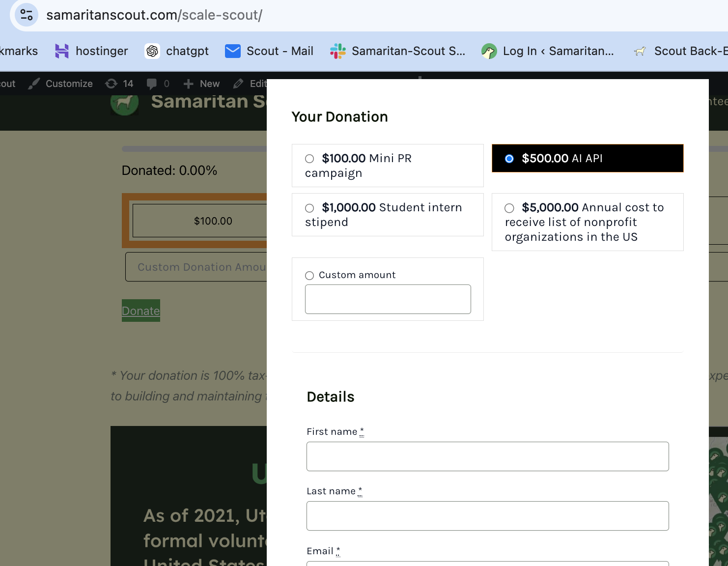Open the Log In Samaritan bookmark icon
This screenshot has width=728, height=566.
point(489,51)
